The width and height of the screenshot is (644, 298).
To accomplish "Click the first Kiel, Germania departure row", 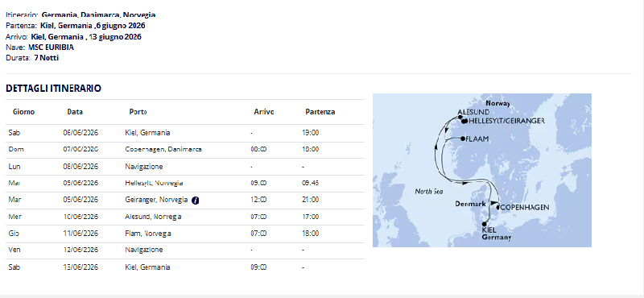I will [x=185, y=133].
